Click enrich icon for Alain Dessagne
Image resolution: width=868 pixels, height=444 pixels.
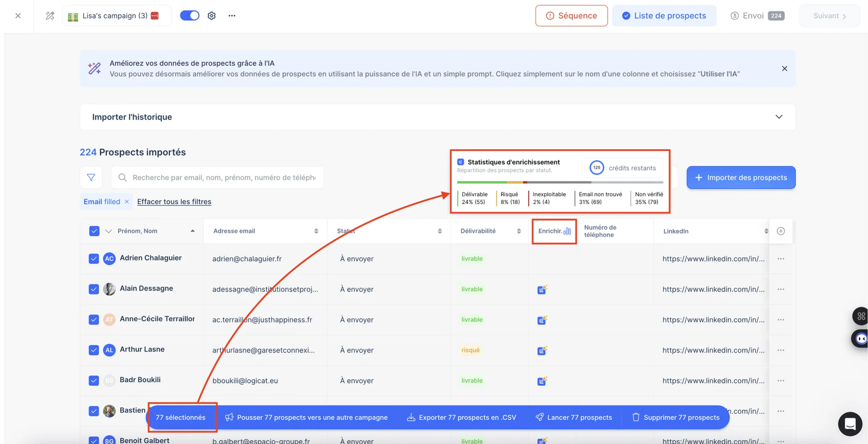click(542, 289)
